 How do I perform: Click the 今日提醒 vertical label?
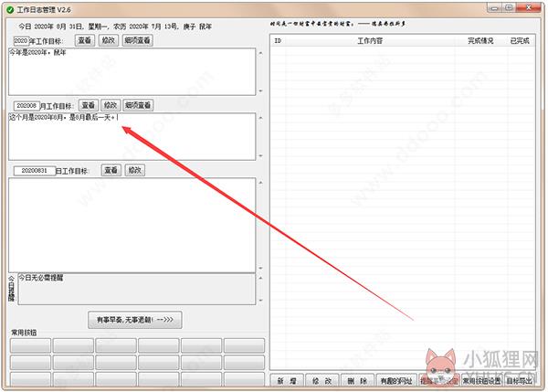click(12, 289)
